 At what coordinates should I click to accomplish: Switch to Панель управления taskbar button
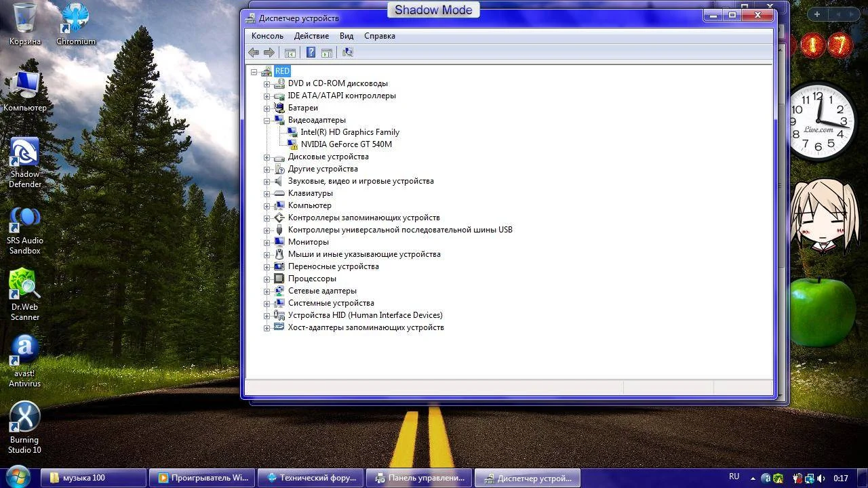(x=419, y=478)
